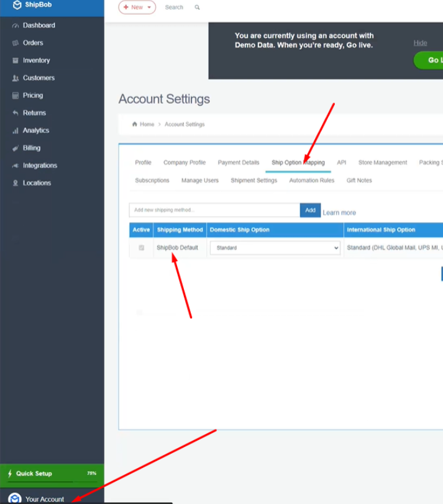
Task: Click the Account Settings breadcrumb
Action: pos(185,124)
